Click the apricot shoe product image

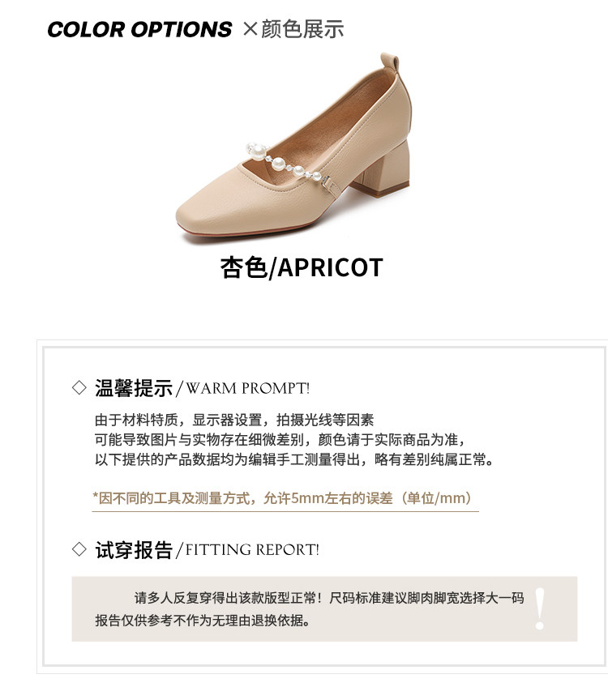(293, 148)
